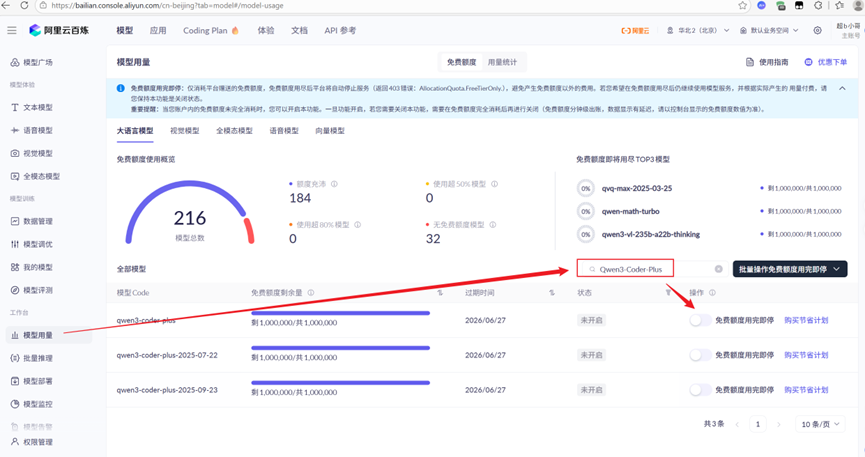The width and height of the screenshot is (865, 457).
Task: Click 购买节省计划 for qwen3-coder-plus-2025-09-23
Action: pos(806,390)
